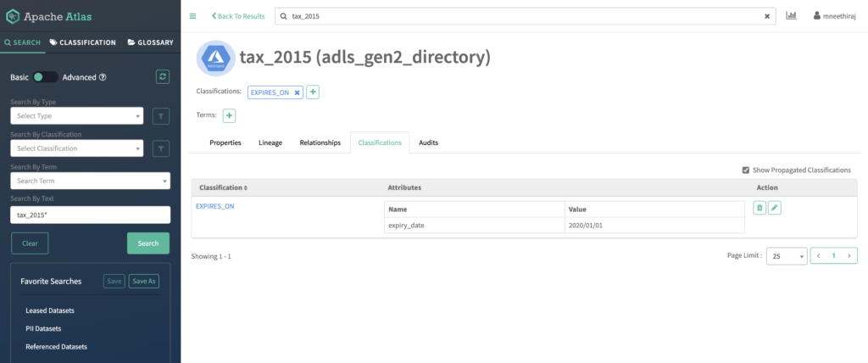This screenshot has width=868, height=363.
Task: Click the green Search button
Action: tap(148, 243)
